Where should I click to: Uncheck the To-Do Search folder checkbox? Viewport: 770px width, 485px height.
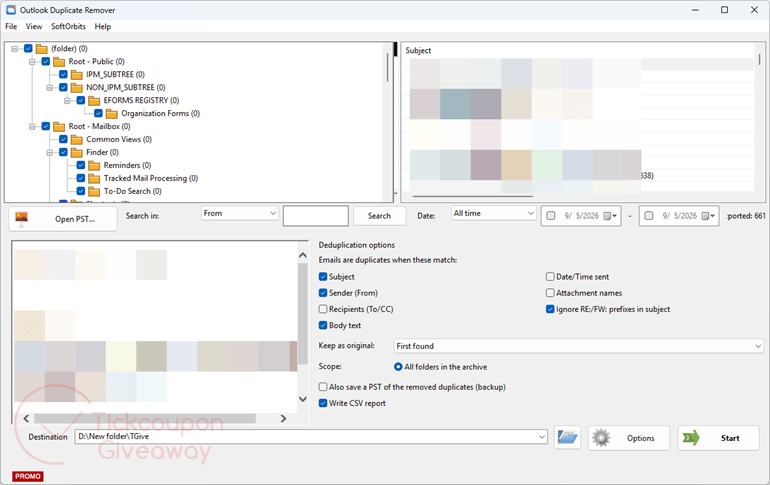click(x=81, y=191)
